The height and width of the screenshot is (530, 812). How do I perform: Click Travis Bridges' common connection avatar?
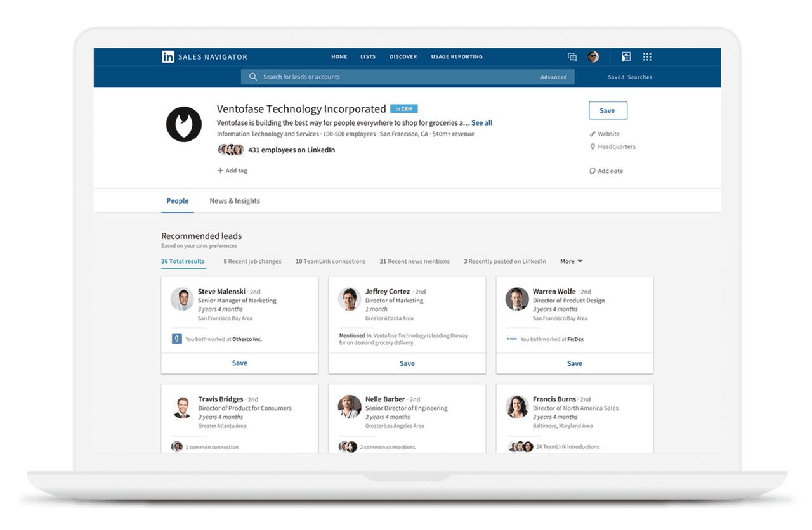[177, 446]
